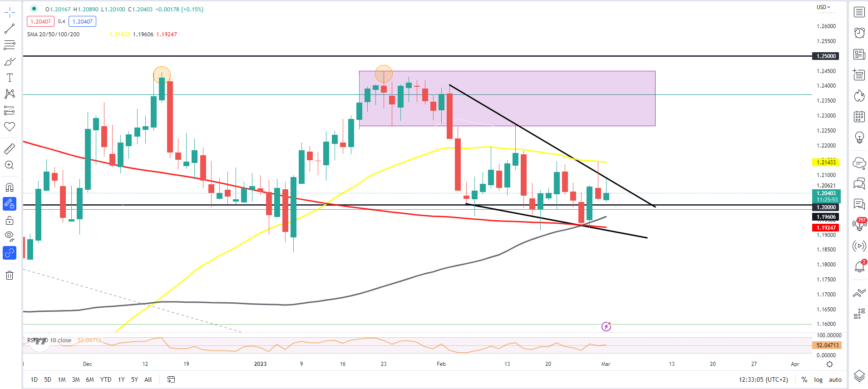Select the Text annotation tool
Screen dimensions: 868x389
[x=10, y=78]
